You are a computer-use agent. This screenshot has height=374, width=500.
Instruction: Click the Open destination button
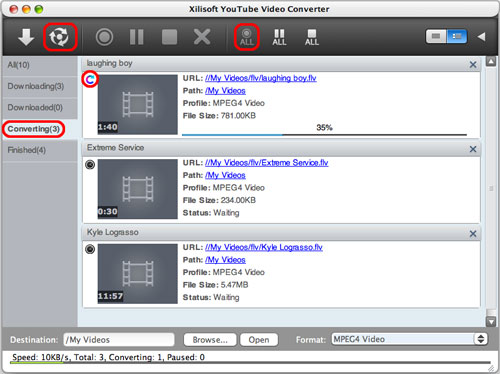click(259, 340)
